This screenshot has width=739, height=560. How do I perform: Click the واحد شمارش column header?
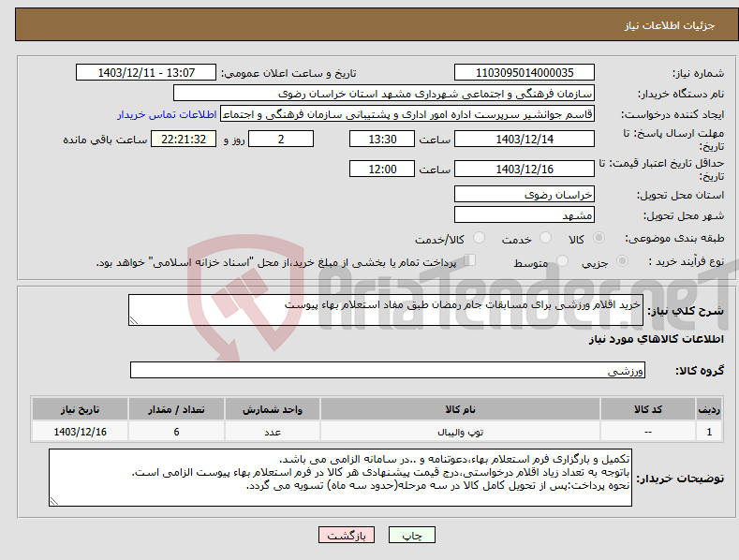click(273, 409)
